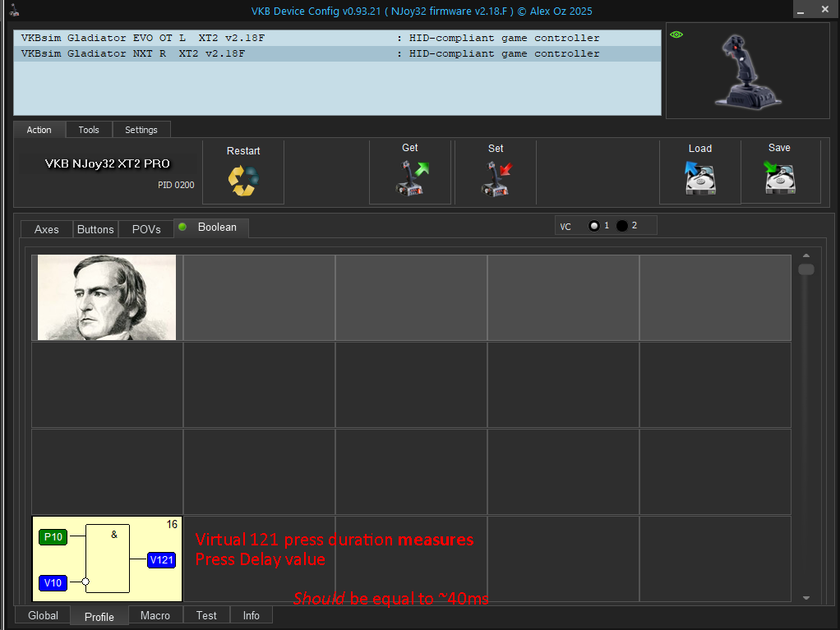
Task: Click the George Boole portrait cell
Action: tap(107, 297)
